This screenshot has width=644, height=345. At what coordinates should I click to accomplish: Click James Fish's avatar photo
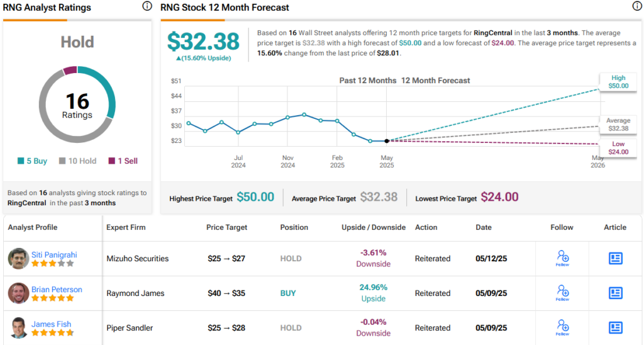(x=18, y=328)
